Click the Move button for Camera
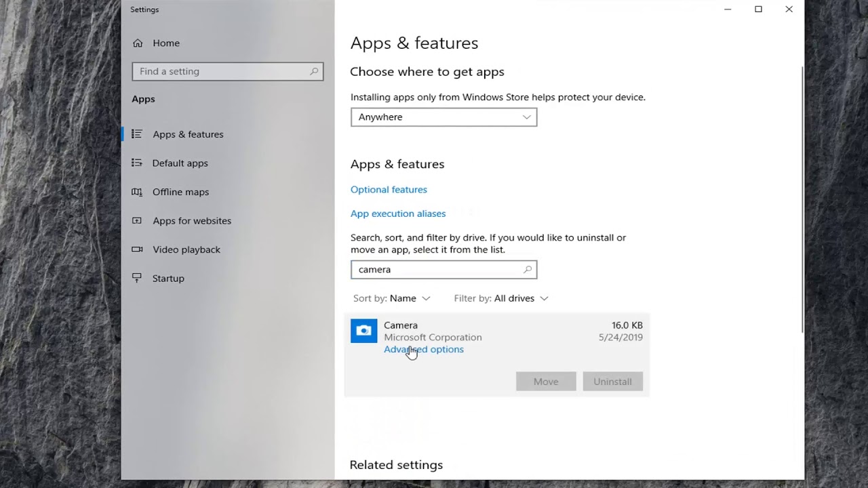This screenshot has width=868, height=488. pyautogui.click(x=546, y=382)
